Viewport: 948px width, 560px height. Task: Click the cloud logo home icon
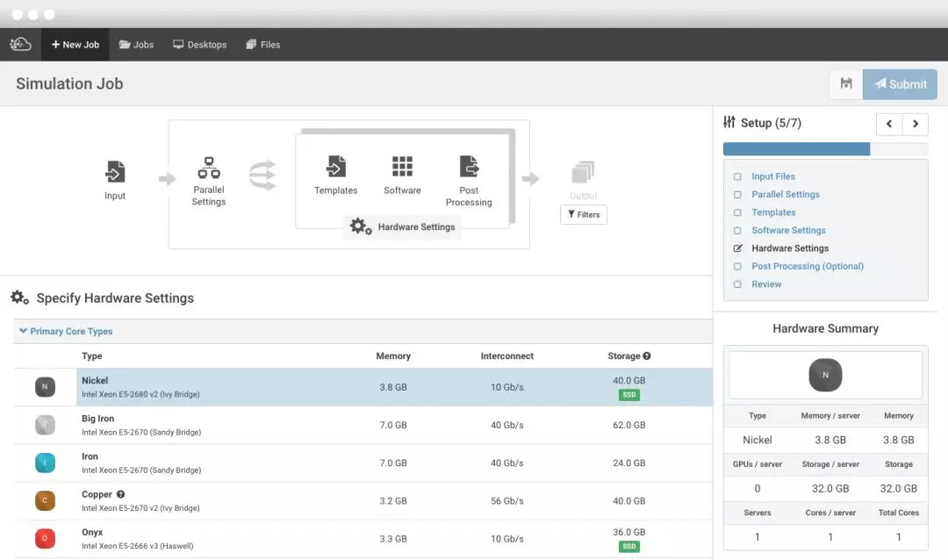pos(20,44)
